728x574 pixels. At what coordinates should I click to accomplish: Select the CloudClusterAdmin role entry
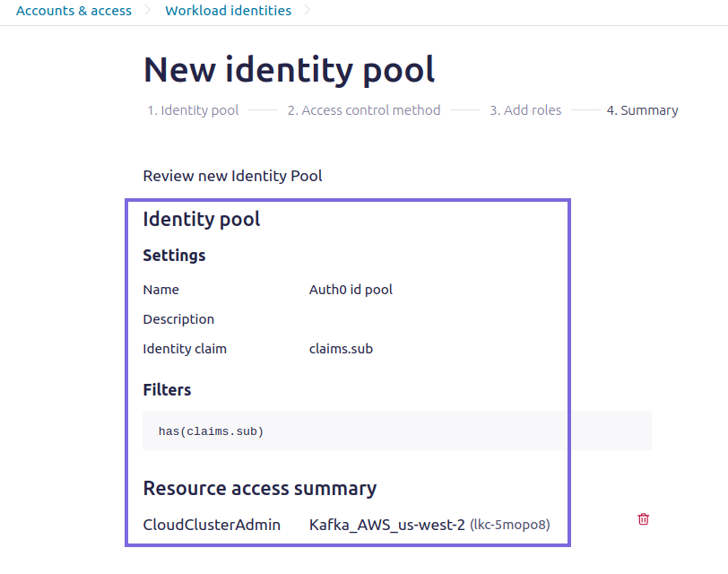click(212, 524)
